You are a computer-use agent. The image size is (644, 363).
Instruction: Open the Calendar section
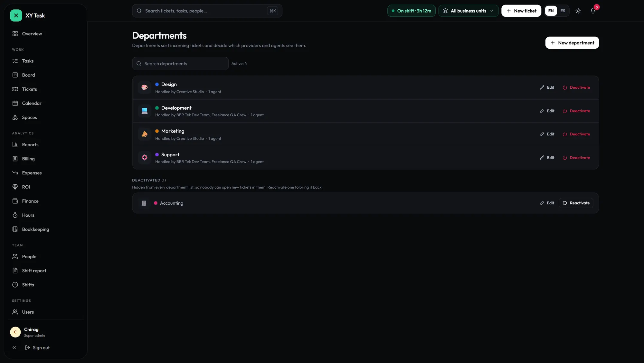[45, 103]
